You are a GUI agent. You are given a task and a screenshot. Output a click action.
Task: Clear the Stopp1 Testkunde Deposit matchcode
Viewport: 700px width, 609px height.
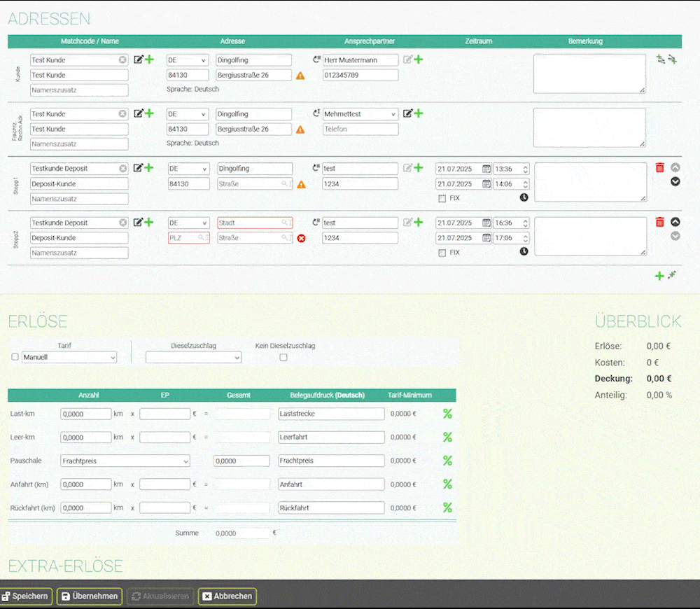[x=122, y=168]
